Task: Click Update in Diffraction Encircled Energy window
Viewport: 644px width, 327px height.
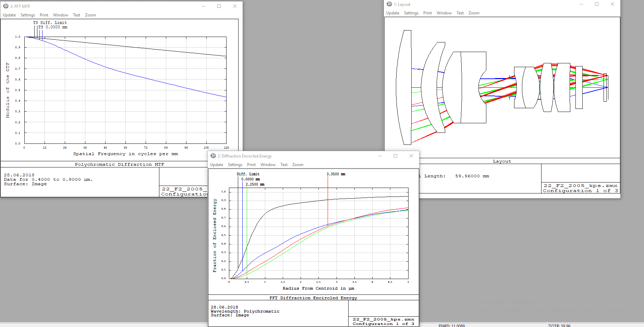Action: (x=217, y=165)
